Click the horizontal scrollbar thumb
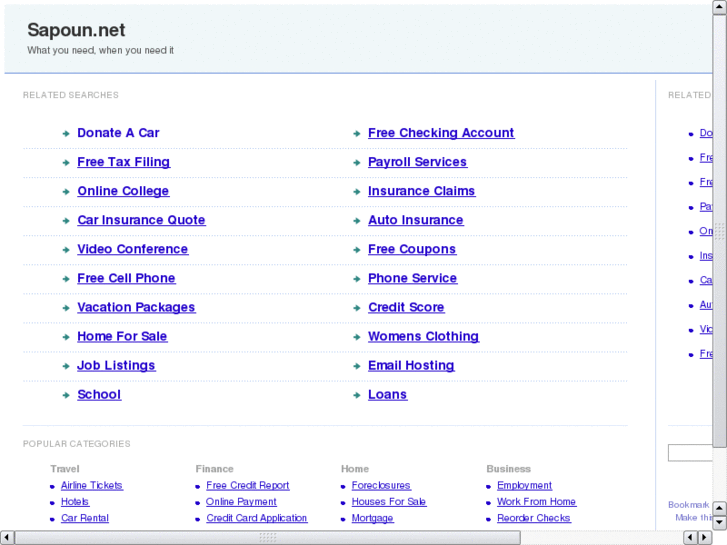The width and height of the screenshot is (727, 545). (268, 538)
